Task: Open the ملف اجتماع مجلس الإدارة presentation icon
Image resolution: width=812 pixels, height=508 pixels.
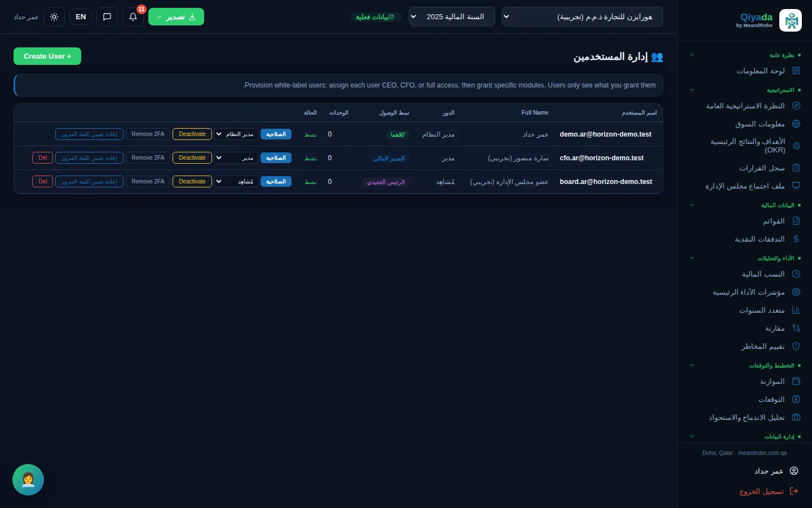Action: click(x=796, y=186)
